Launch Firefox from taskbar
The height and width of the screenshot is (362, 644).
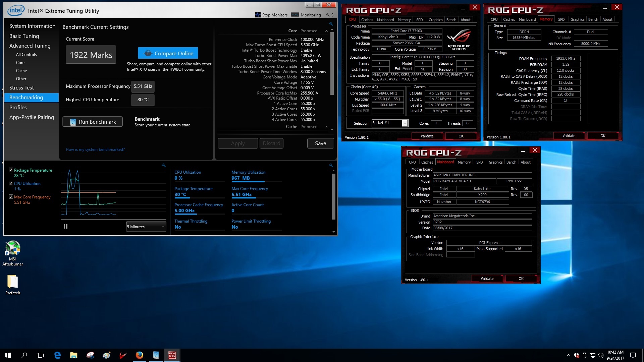click(140, 355)
